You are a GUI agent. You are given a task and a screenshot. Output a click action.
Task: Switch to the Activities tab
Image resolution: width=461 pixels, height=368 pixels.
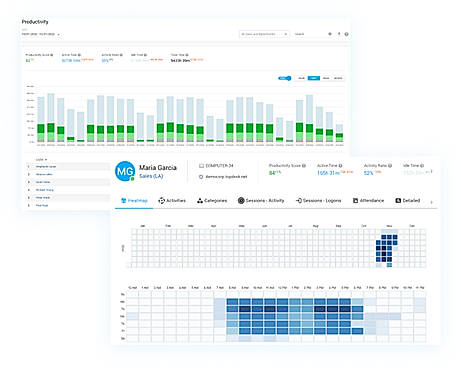172,201
